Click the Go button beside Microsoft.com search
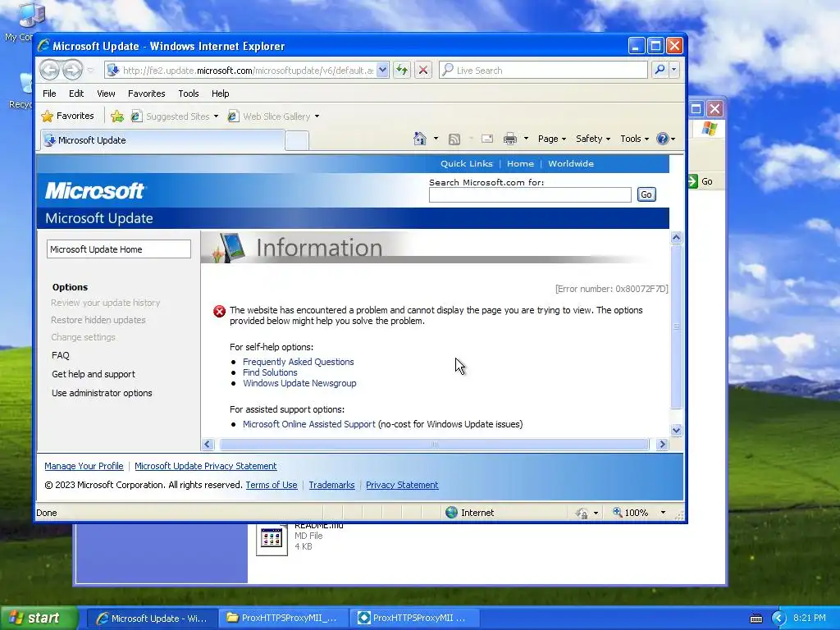Image resolution: width=840 pixels, height=630 pixels. [646, 194]
